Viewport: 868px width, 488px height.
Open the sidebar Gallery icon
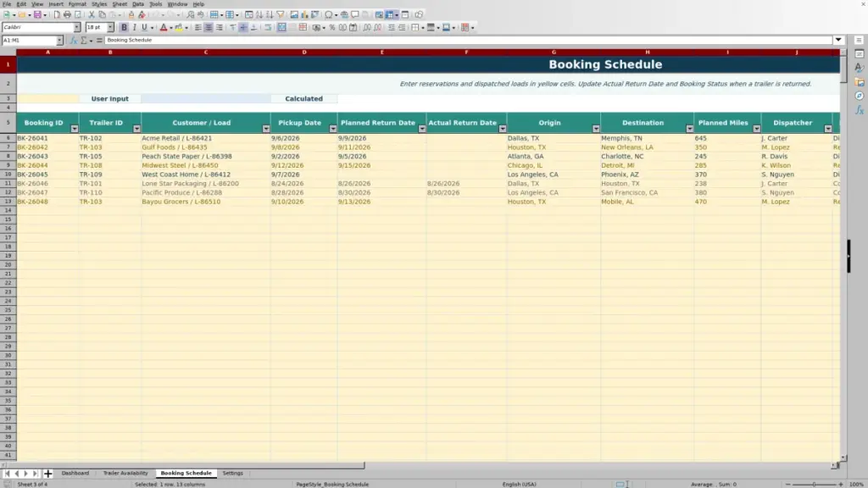[x=860, y=82]
